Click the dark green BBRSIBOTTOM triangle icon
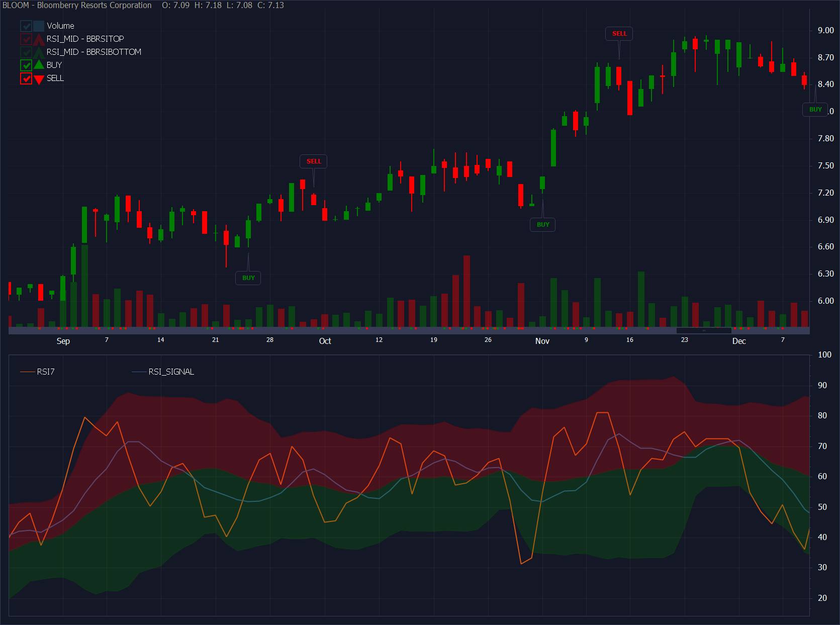 tap(39, 52)
